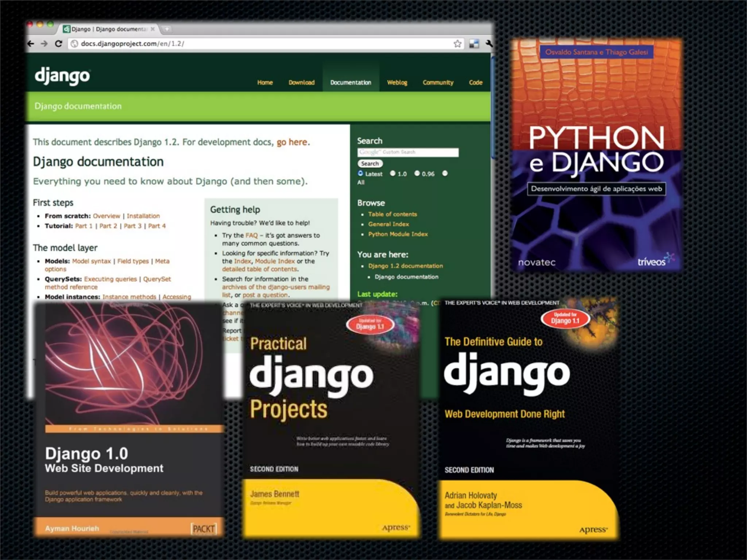This screenshot has height=560, width=747.
Task: Go back with the browser back arrow
Action: click(x=31, y=44)
